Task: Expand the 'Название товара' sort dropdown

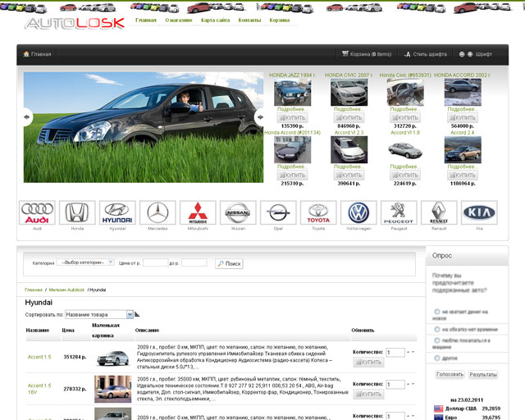Action: tap(98, 314)
